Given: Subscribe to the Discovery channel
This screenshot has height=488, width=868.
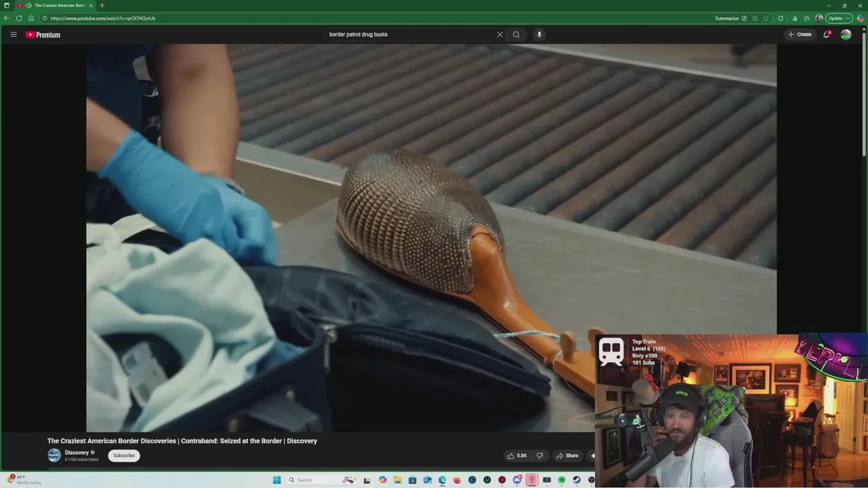Looking at the screenshot, I should point(124,455).
